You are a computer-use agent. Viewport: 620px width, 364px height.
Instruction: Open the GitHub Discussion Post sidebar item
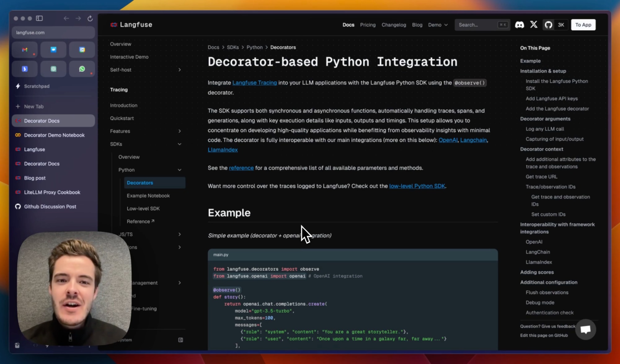tap(50, 206)
